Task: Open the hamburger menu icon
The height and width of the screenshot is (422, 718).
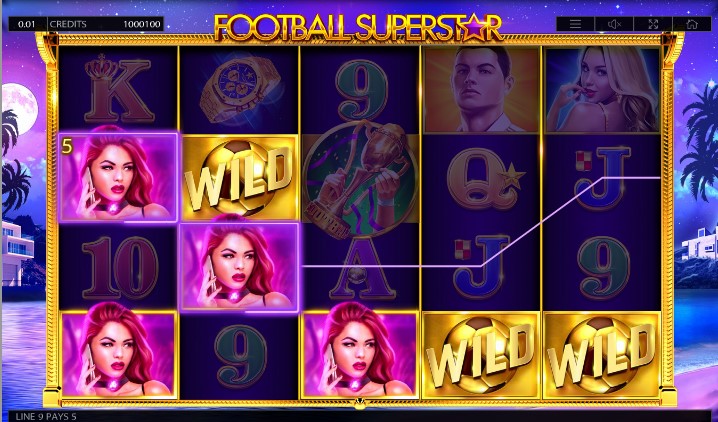Action: tap(575, 24)
